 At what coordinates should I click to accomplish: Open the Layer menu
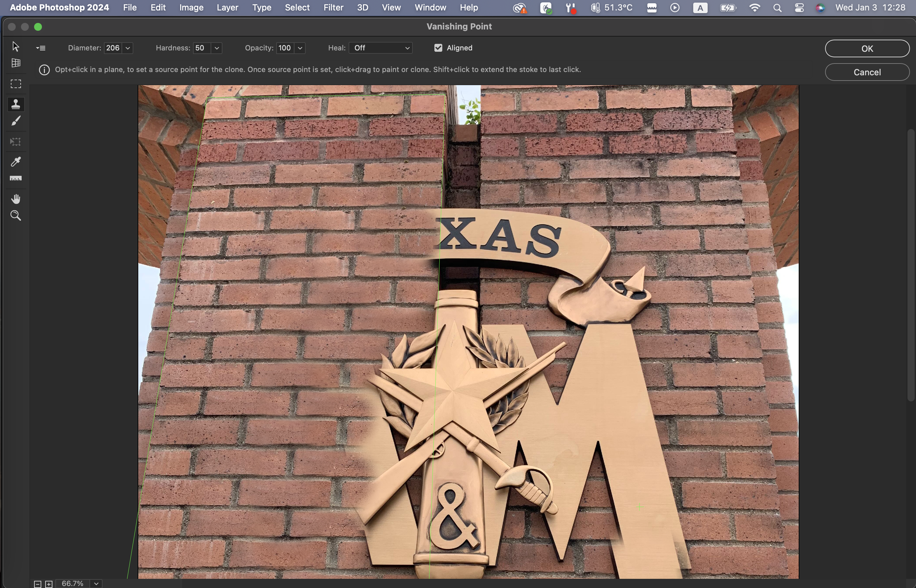pyautogui.click(x=227, y=7)
